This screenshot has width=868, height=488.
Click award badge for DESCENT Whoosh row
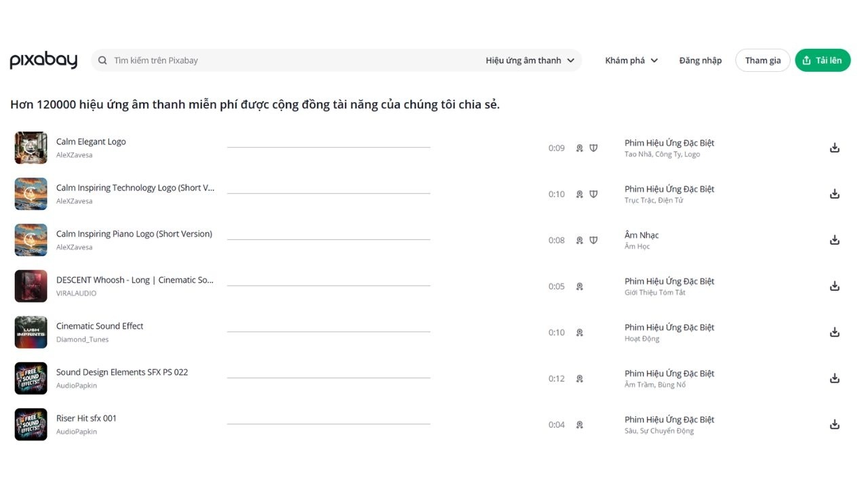click(x=580, y=286)
